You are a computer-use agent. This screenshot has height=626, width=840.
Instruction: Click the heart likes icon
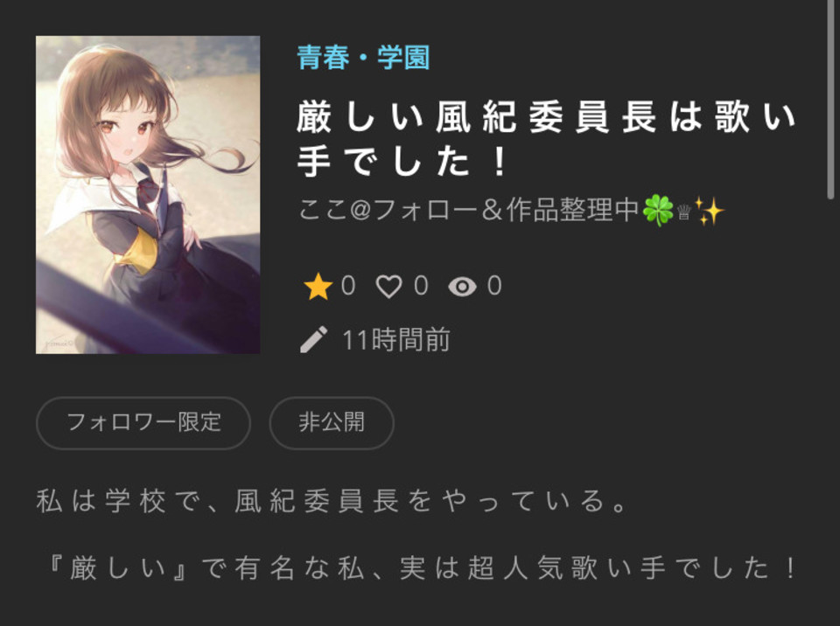[x=388, y=287]
